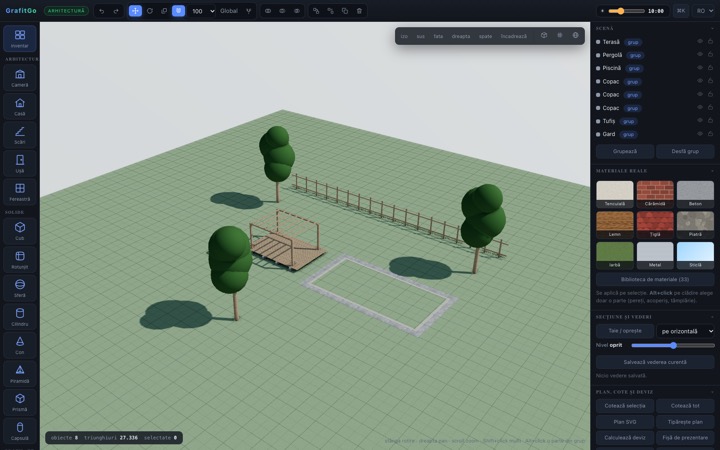This screenshot has width=720, height=450.
Task: Open the ⌘K command palette
Action: (x=681, y=11)
